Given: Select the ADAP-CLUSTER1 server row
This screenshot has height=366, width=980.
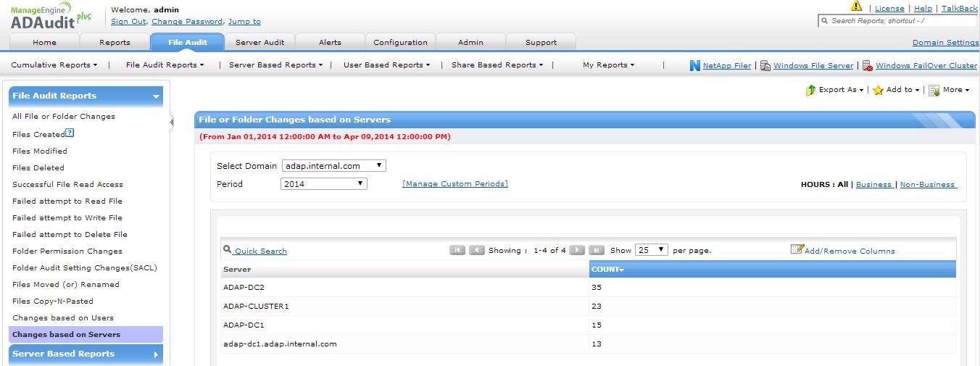Looking at the screenshot, I should [x=589, y=306].
